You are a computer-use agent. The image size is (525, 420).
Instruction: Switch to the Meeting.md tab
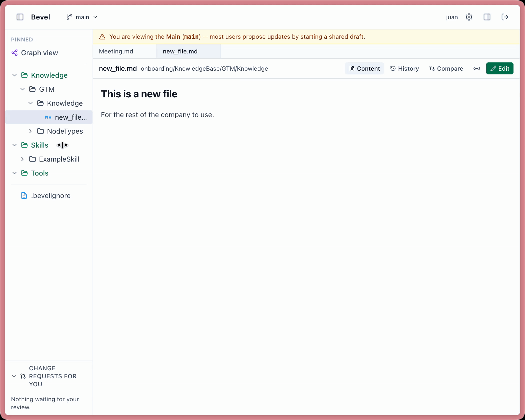click(125, 51)
